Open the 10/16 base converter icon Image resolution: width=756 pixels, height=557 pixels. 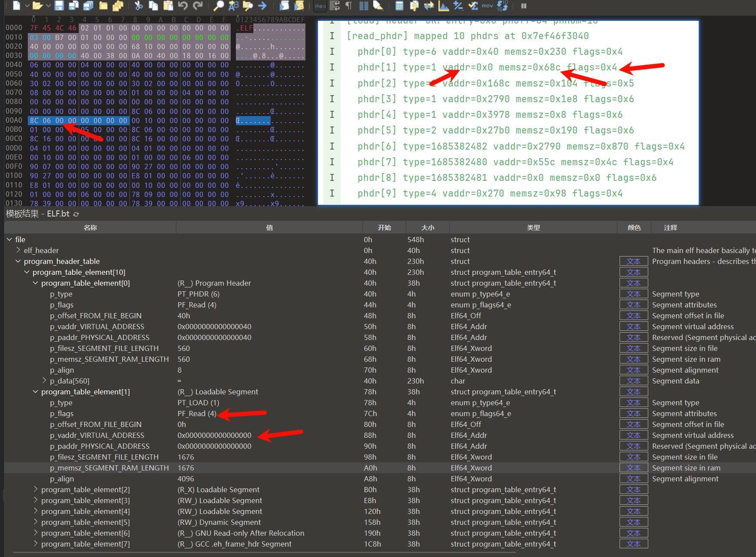coord(502,6)
